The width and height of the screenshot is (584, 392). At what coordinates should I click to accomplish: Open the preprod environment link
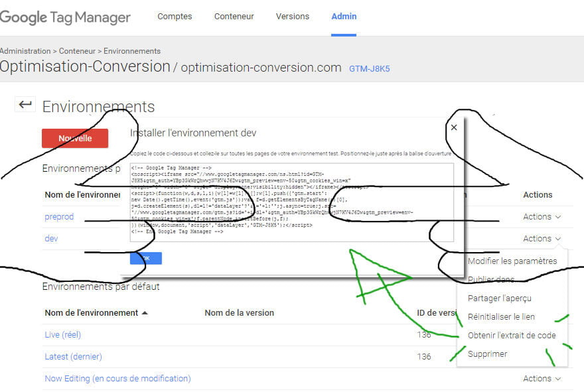(59, 216)
